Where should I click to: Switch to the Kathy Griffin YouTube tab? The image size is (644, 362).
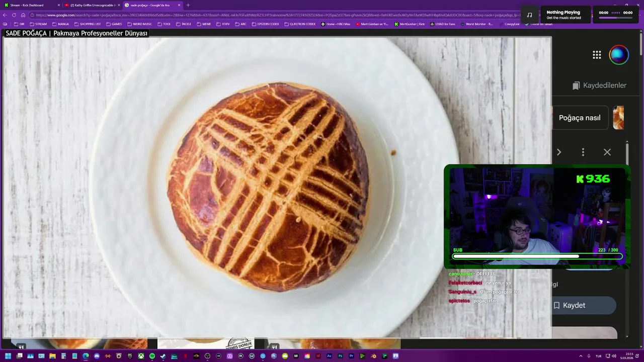coord(93,5)
